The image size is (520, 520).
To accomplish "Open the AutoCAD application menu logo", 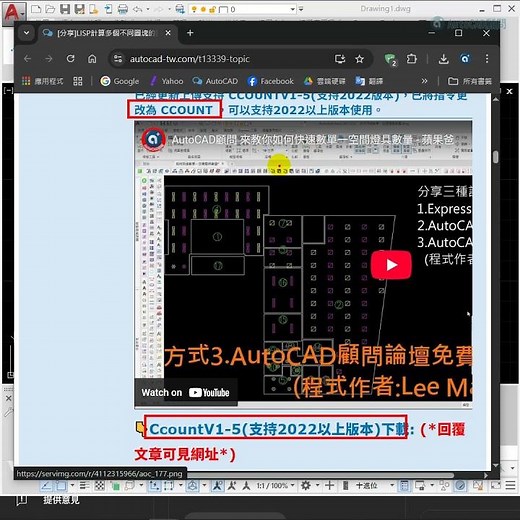I will (x=14, y=13).
